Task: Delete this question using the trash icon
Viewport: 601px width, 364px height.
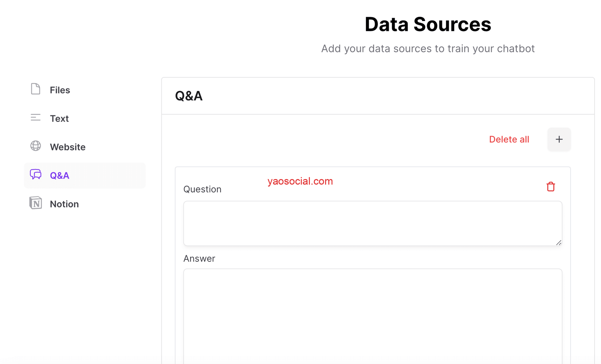Action: tap(551, 187)
